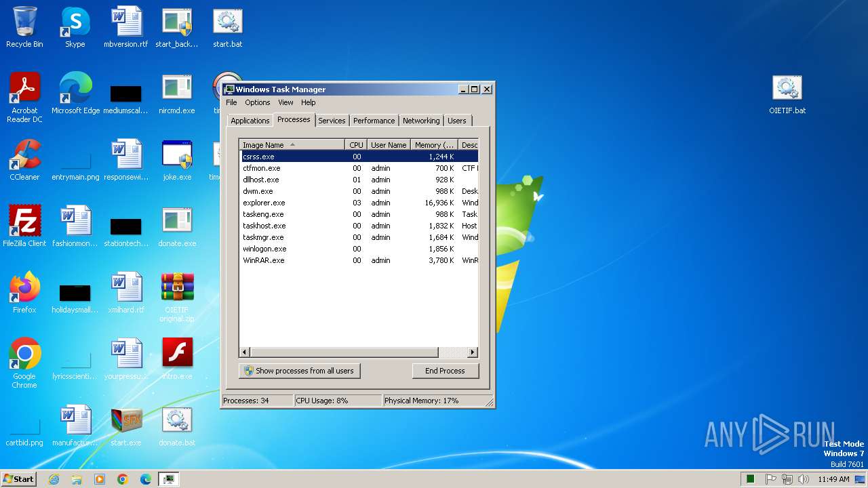868x488 pixels.
Task: Click the Action Center flag tray icon
Action: tap(771, 479)
